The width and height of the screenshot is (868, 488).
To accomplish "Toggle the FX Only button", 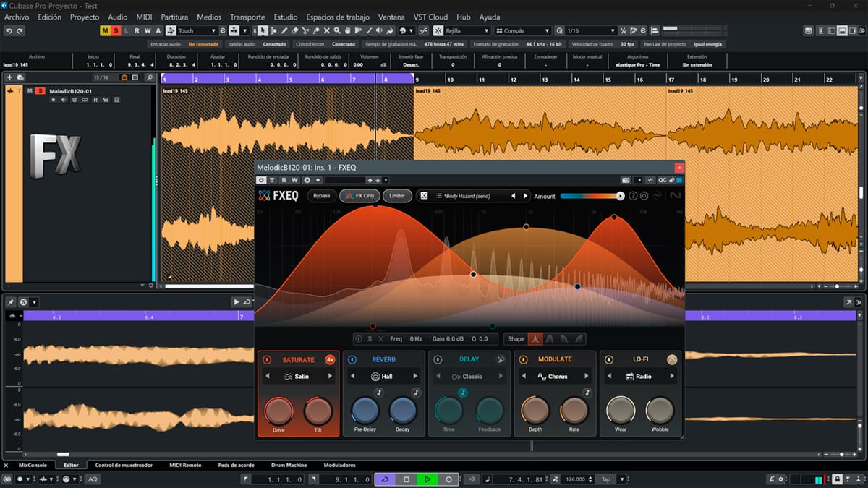I will [359, 196].
